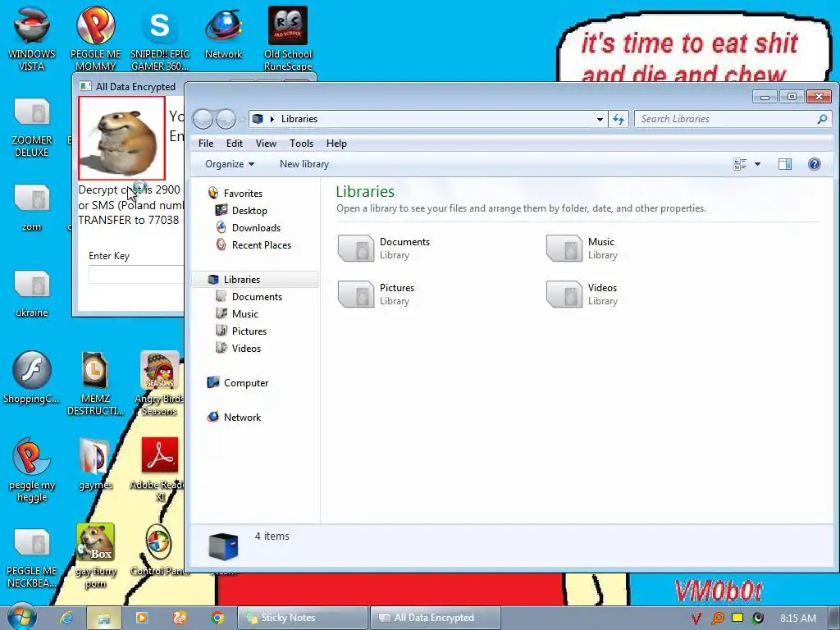This screenshot has height=630, width=840.
Task: Click the clock showing 8:15 AM
Action: point(797,618)
